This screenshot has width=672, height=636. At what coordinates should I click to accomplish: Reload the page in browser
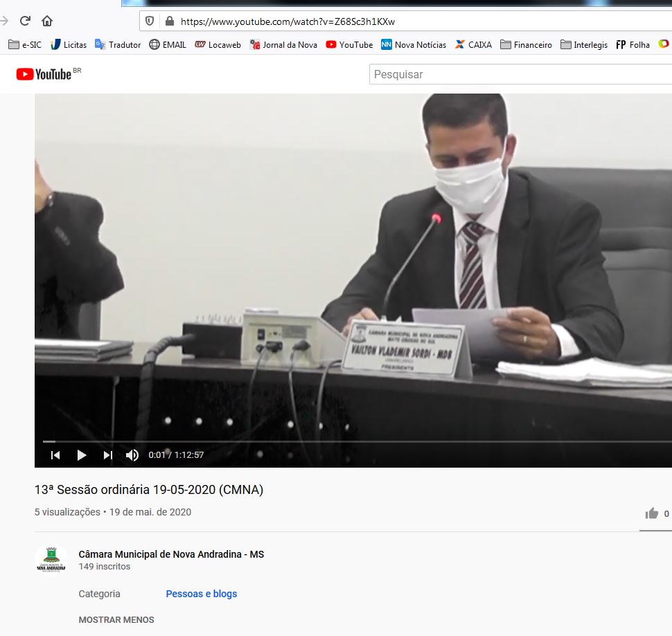[25, 21]
